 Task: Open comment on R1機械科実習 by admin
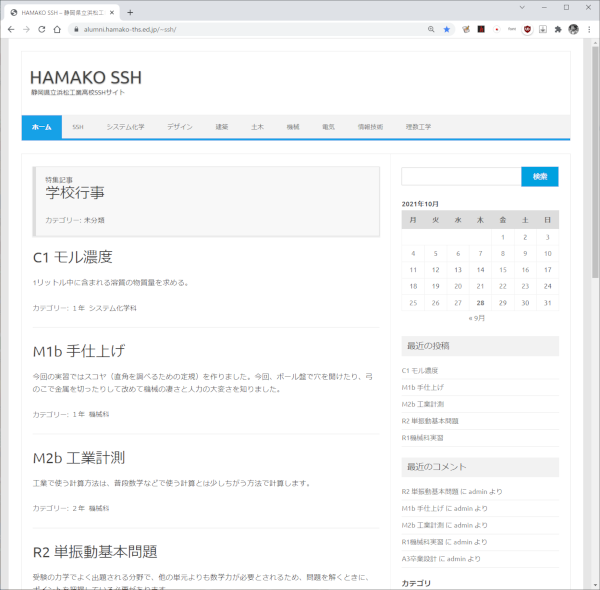click(422, 542)
